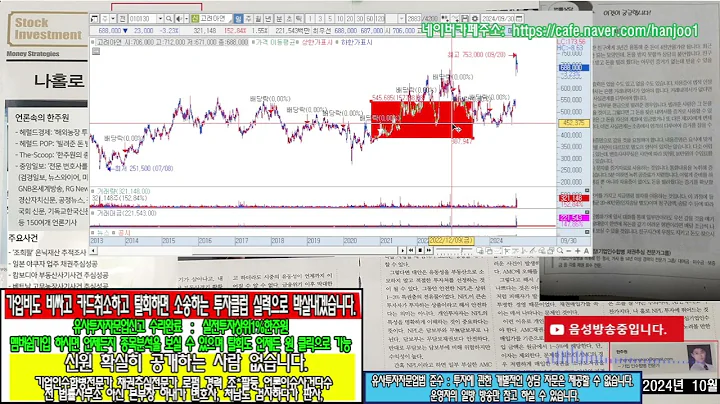This screenshot has height=404, width=720.
Task: Toggle the 공시 marker in bottom panel
Action: pos(115,233)
